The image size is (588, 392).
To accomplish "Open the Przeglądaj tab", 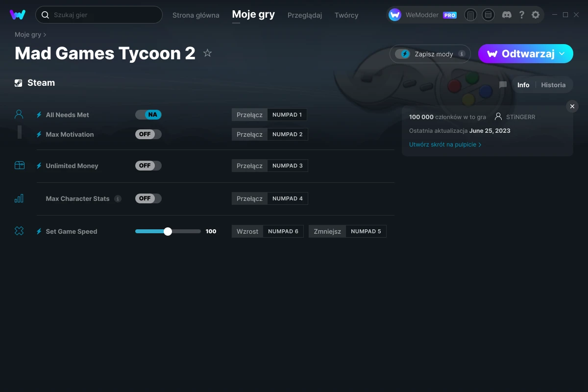I will tap(305, 15).
